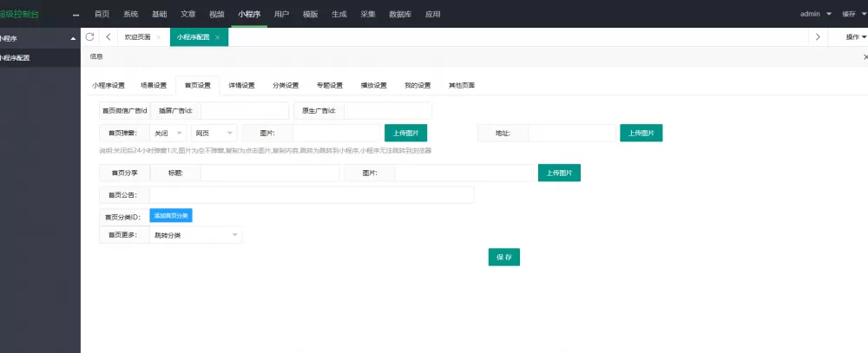Image resolution: width=868 pixels, height=353 pixels.
Task: Click the three-dots menu icon in header
Action: click(76, 15)
